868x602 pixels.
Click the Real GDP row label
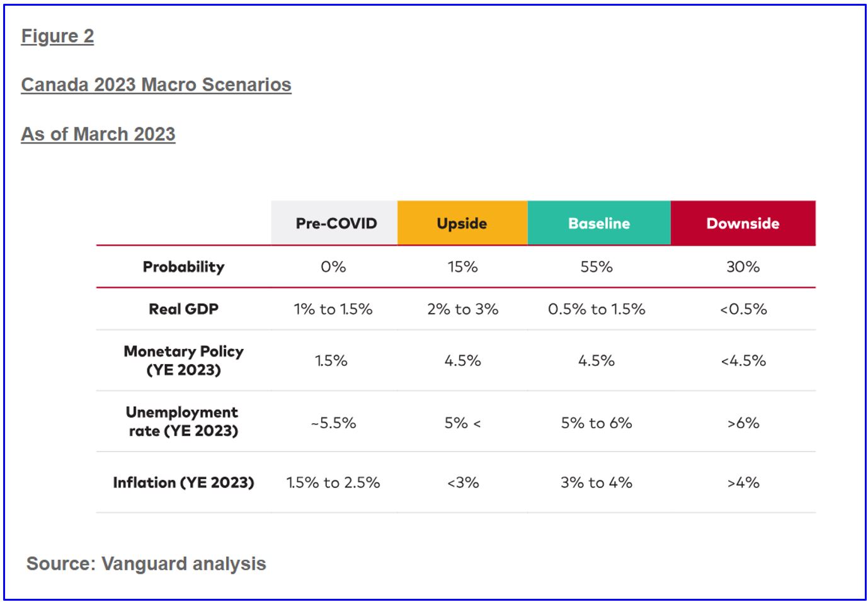[183, 309]
